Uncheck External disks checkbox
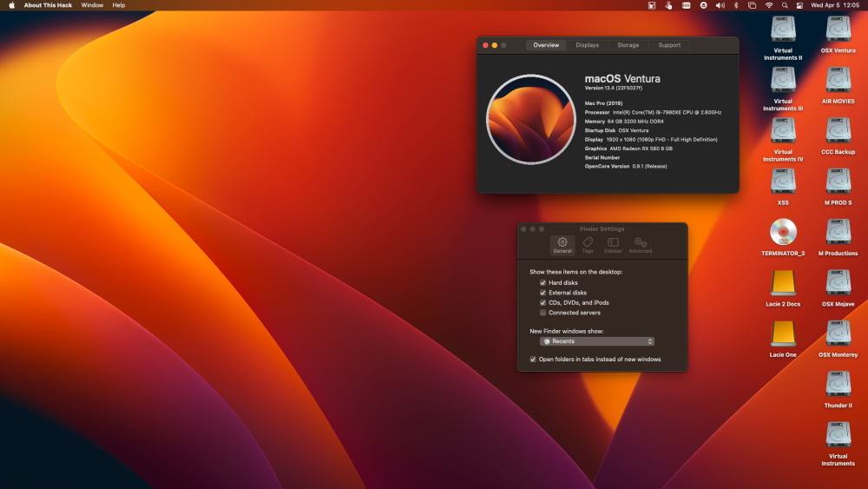Screen dimensions: 868x489 tap(543, 293)
